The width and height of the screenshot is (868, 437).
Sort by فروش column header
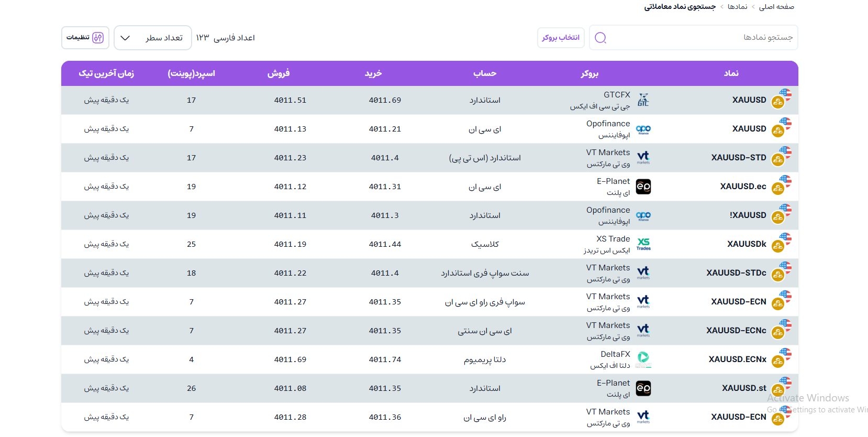click(x=279, y=73)
